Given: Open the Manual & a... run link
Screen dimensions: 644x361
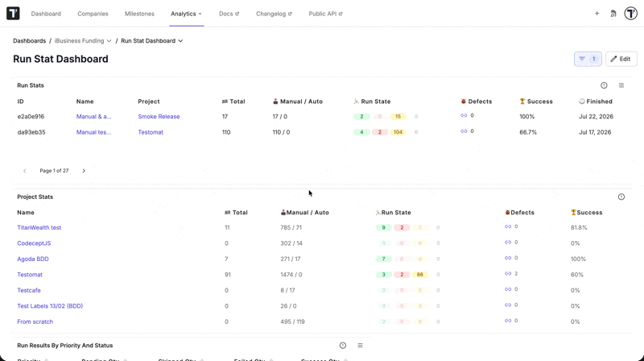Looking at the screenshot, I should 93,116.
